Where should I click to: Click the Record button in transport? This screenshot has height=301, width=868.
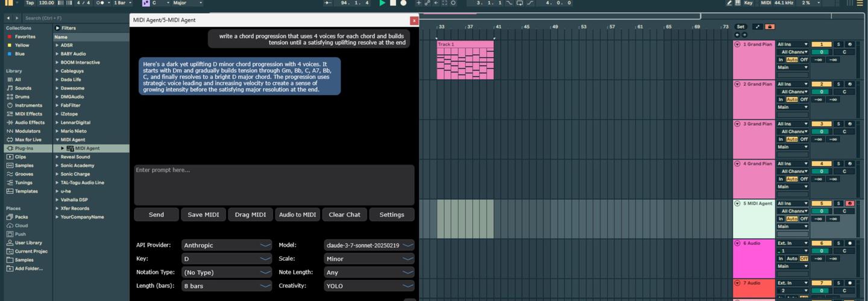pyautogui.click(x=403, y=3)
